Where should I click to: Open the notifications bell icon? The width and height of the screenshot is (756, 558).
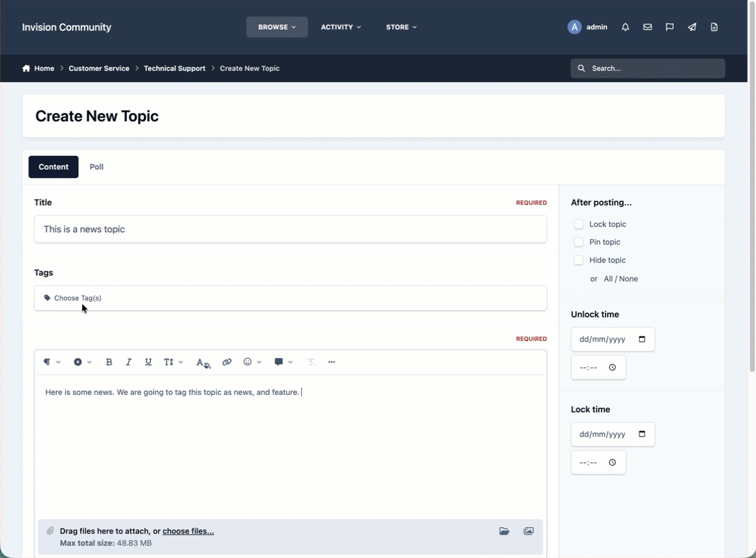click(625, 27)
